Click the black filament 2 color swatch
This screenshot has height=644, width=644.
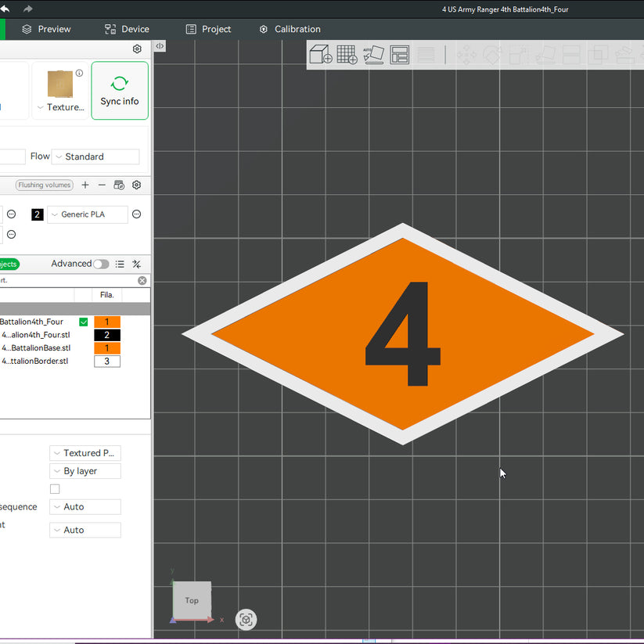point(38,214)
